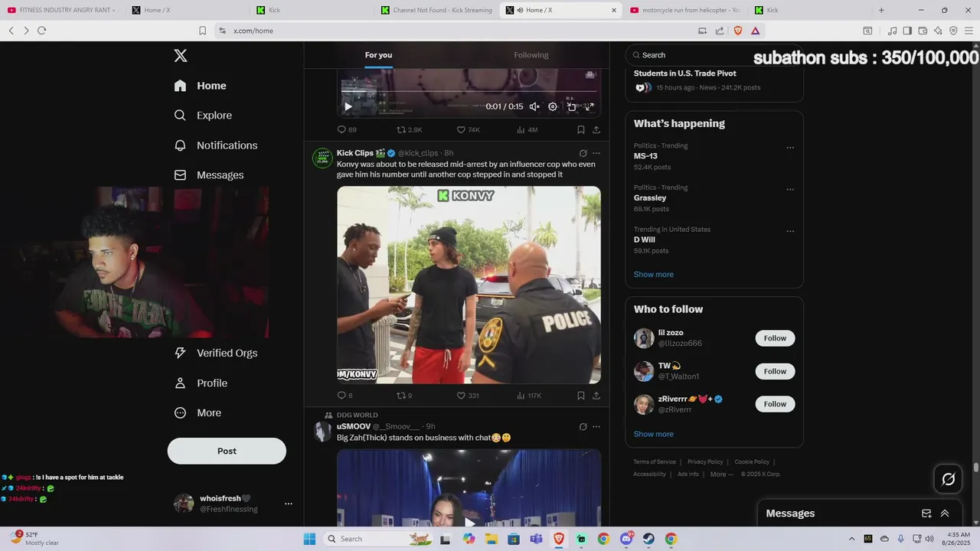The width and height of the screenshot is (980, 551).
Task: Open the Grok floating button
Action: coord(949,479)
